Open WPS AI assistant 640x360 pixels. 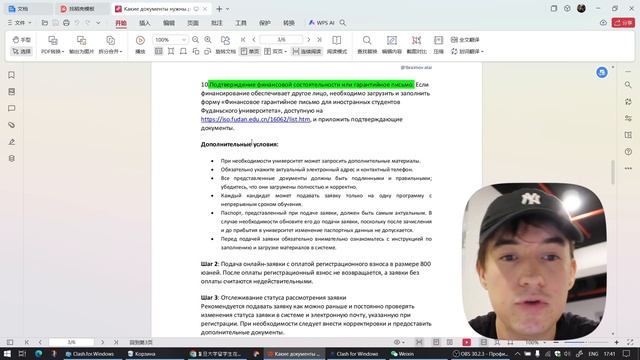(321, 23)
